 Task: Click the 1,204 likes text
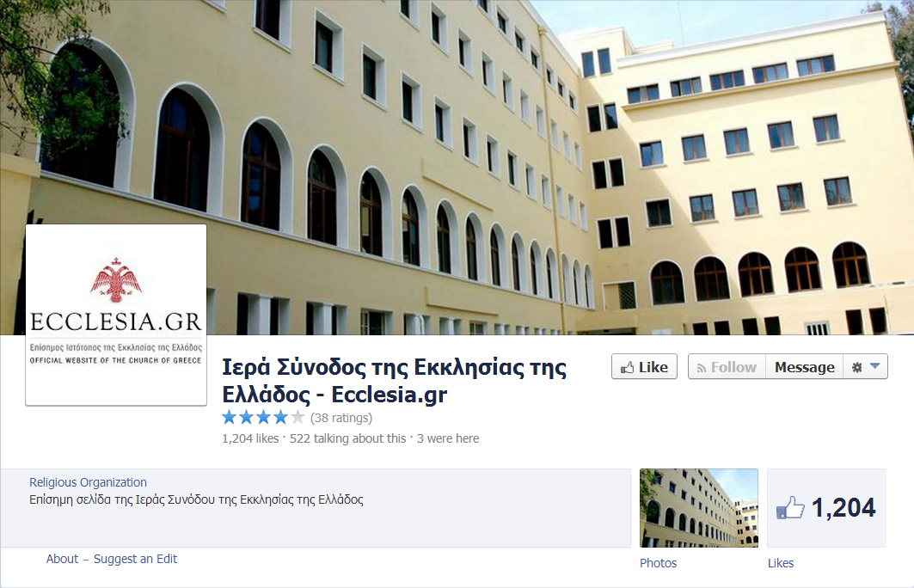(251, 438)
